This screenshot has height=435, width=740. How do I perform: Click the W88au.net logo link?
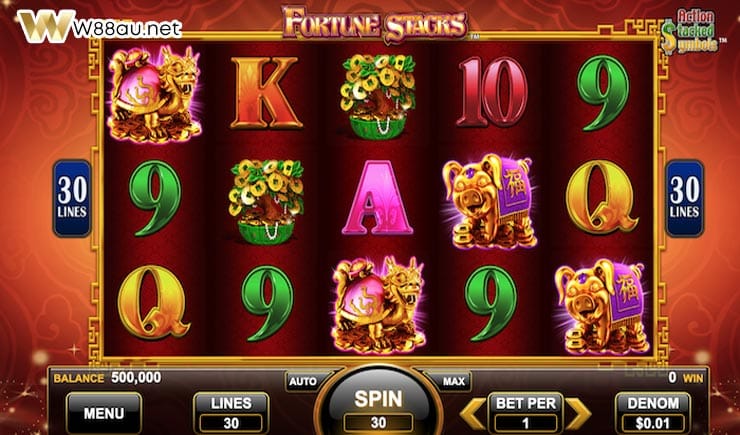(100, 27)
